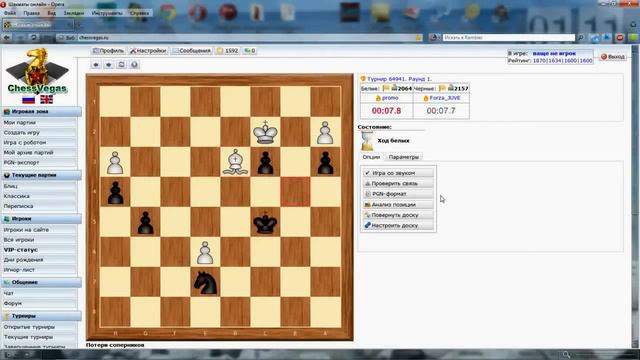Select the white pawn below the black king
Image resolution: width=640 pixels, height=360 pixels.
click(x=205, y=252)
